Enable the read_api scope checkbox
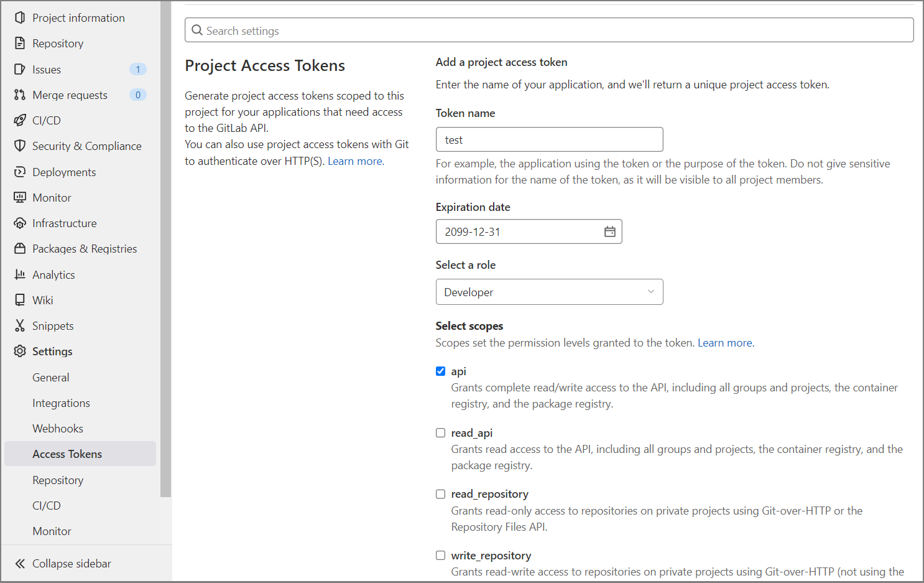This screenshot has height=583, width=924. tap(440, 432)
